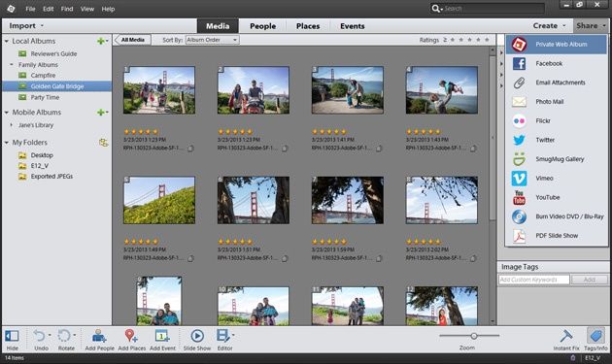Select the Campfire album
Screen dimensions: 612x364
click(x=43, y=76)
